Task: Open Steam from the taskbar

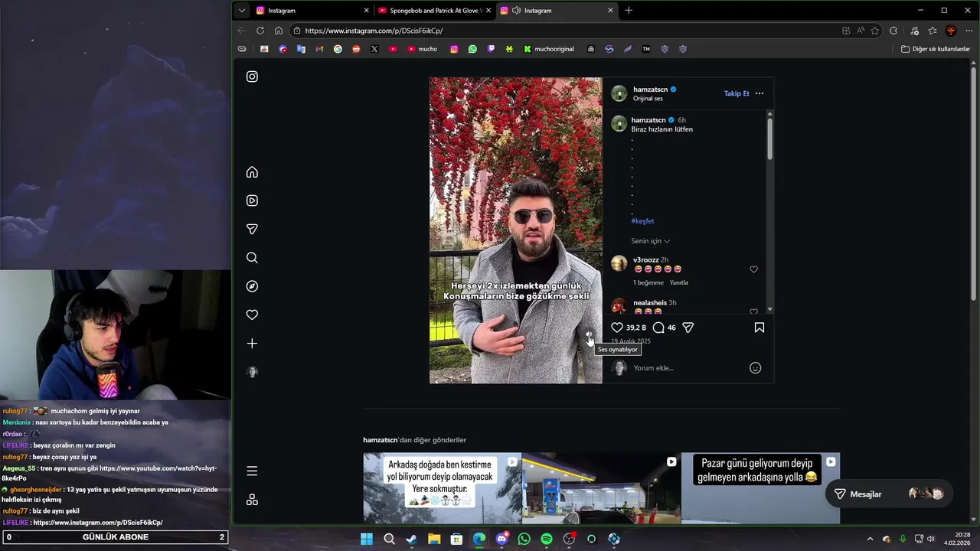Action: 411,539
